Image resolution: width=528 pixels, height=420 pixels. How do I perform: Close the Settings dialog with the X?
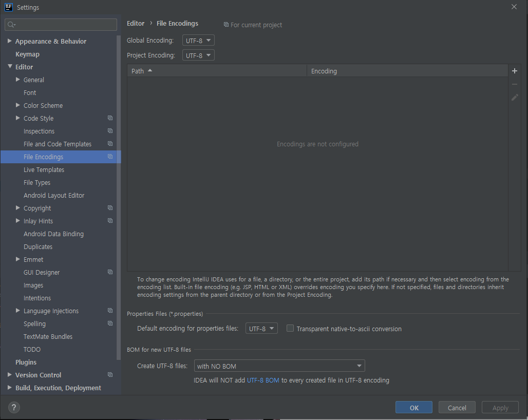pos(514,7)
